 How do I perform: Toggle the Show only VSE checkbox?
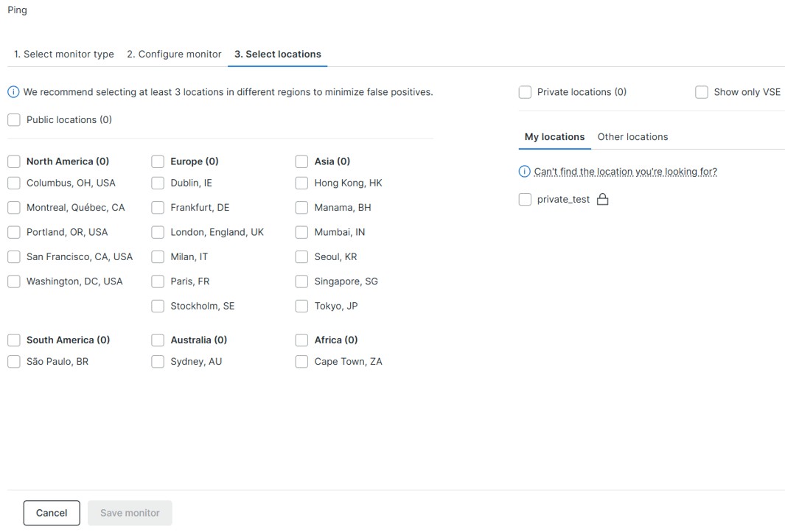coord(702,92)
